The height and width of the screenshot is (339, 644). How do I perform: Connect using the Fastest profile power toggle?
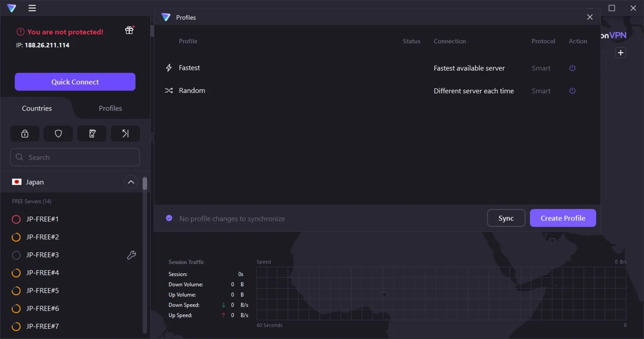572,68
